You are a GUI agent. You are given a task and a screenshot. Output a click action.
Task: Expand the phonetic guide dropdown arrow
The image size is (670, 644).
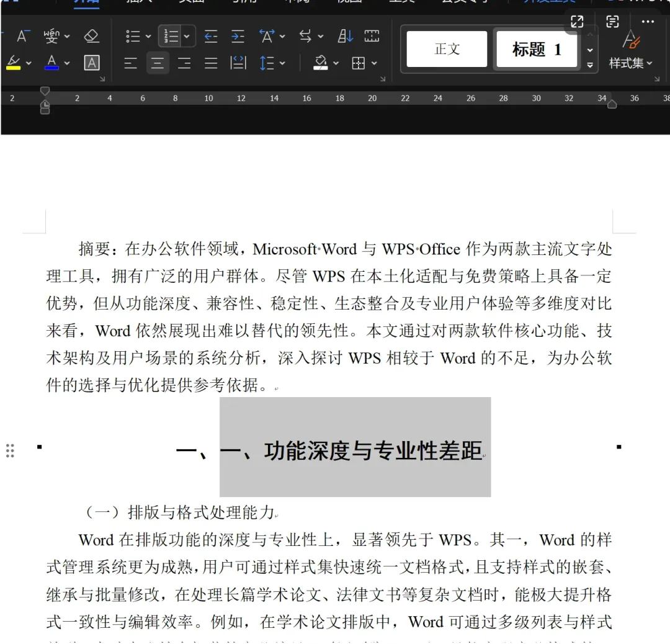[x=67, y=37]
